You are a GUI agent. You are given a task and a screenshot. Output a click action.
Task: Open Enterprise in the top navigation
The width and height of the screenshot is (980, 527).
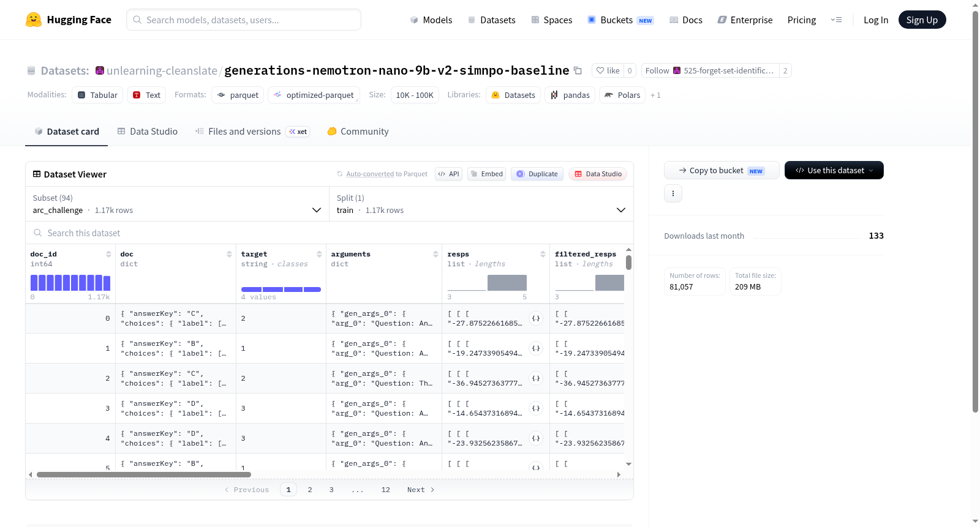coord(745,20)
